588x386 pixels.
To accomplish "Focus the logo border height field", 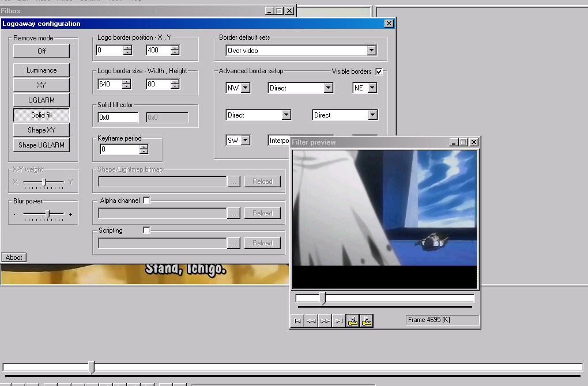I will point(159,84).
